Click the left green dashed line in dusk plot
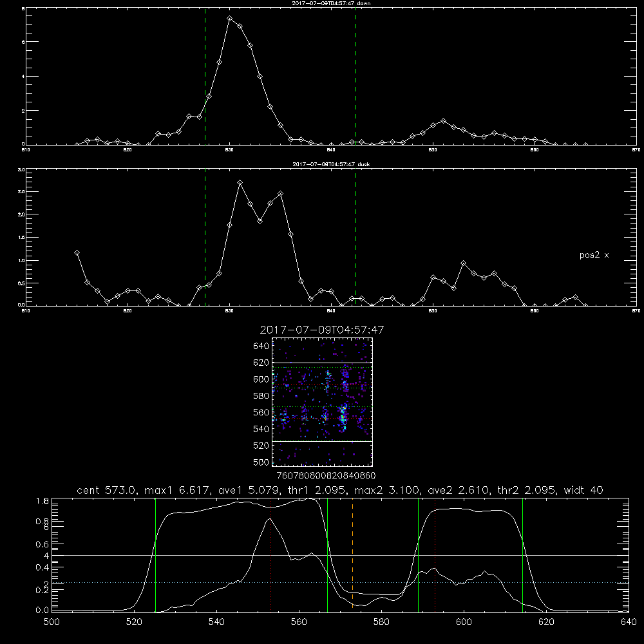 (205, 237)
